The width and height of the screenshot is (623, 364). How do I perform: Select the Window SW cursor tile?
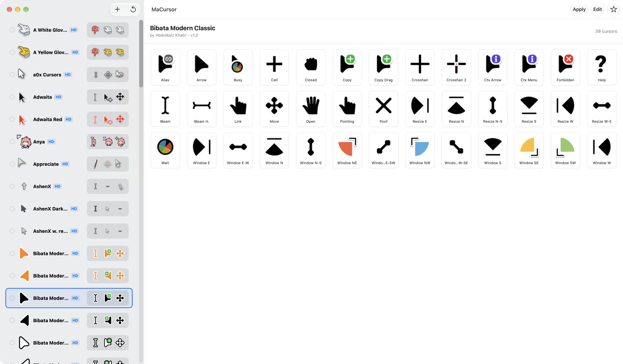565,150
